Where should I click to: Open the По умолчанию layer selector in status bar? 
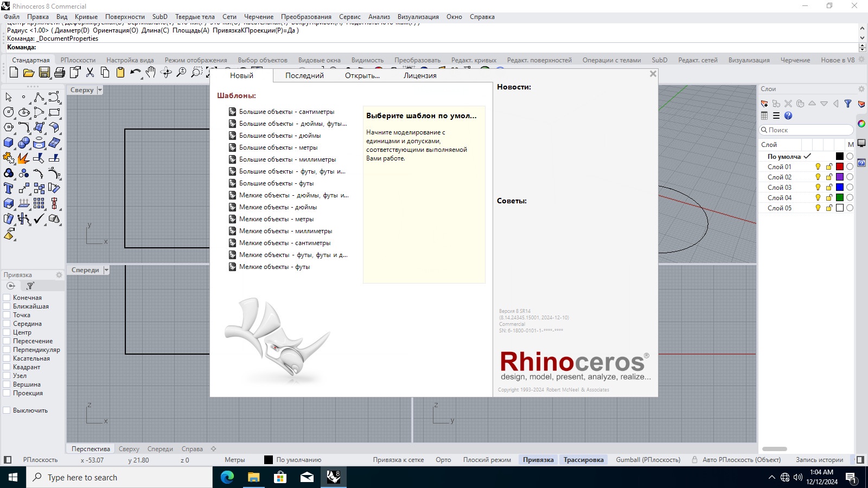click(293, 460)
